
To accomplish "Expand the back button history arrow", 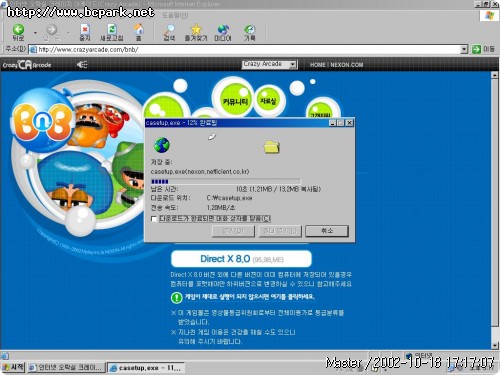I will (35, 33).
